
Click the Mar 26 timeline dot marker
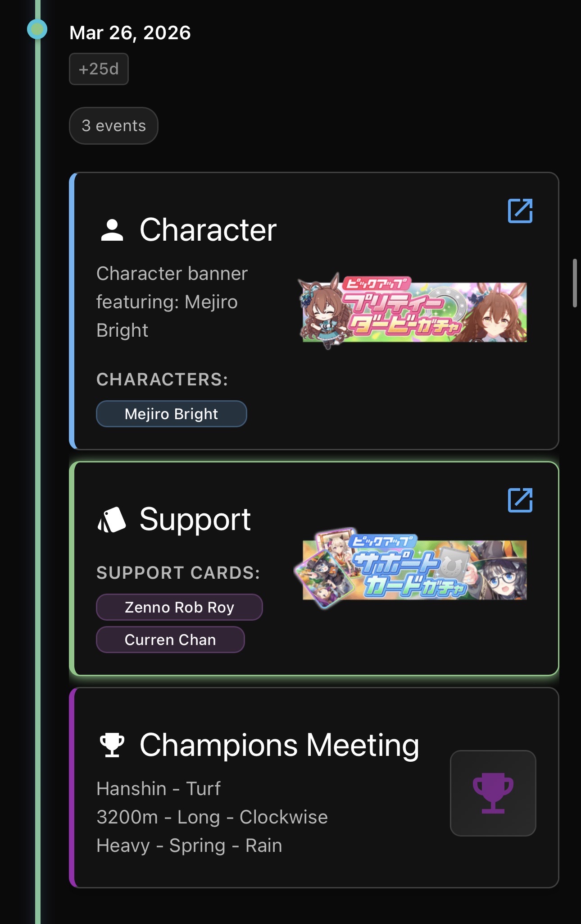(x=37, y=30)
